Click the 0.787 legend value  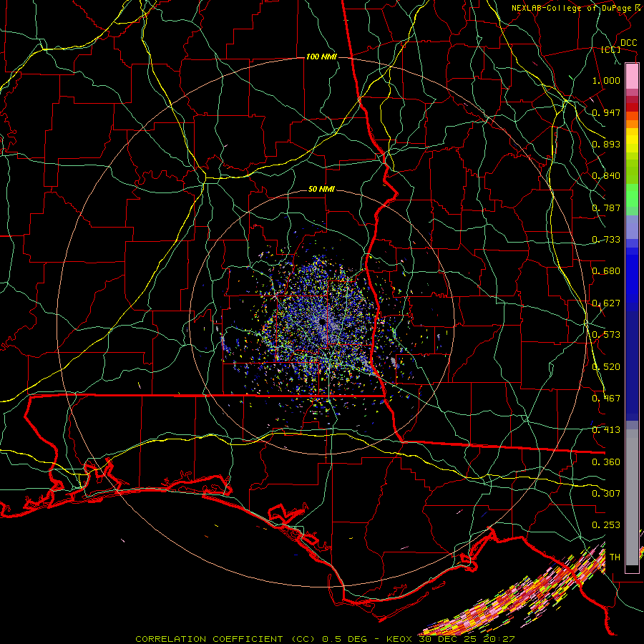pyautogui.click(x=606, y=208)
